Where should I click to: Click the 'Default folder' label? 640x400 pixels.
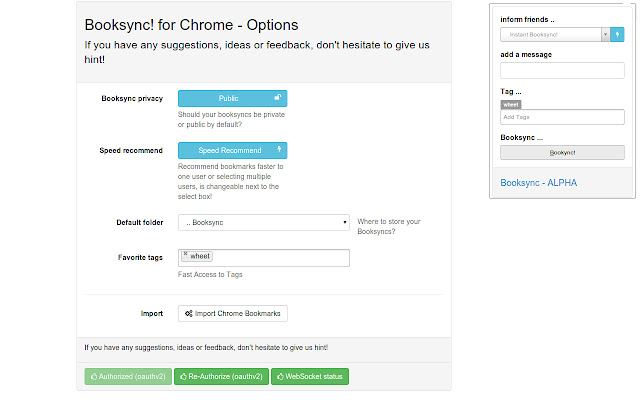point(140,222)
